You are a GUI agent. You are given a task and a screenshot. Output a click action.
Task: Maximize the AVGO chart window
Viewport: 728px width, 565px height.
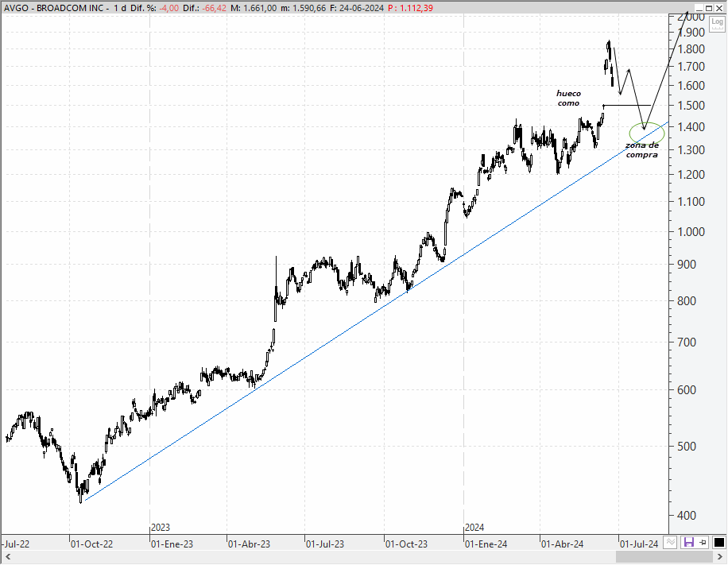pyautogui.click(x=709, y=8)
